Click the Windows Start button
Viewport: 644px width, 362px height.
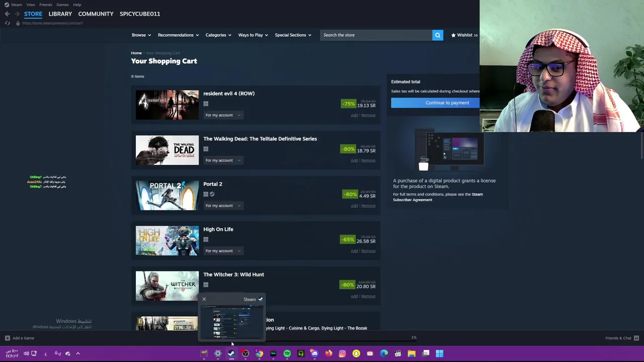[439, 353]
